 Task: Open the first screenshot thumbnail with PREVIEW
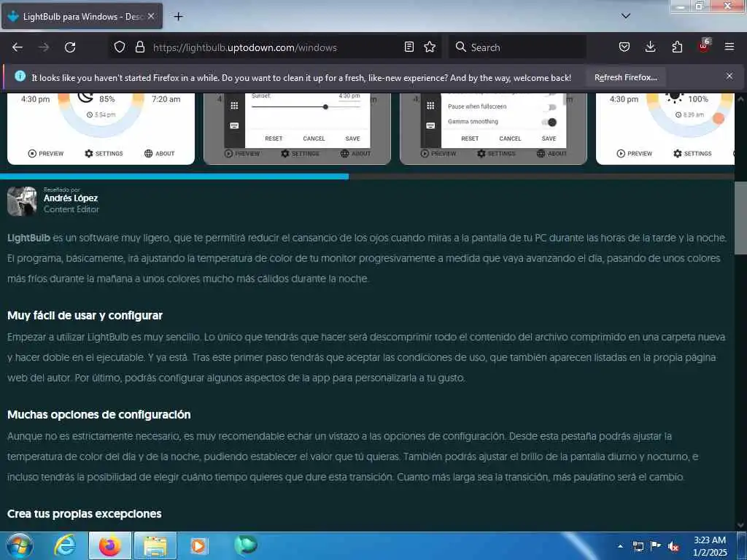pyautogui.click(x=101, y=128)
